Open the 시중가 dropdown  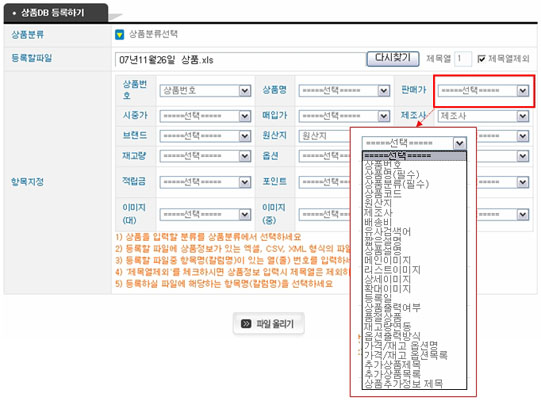205,116
